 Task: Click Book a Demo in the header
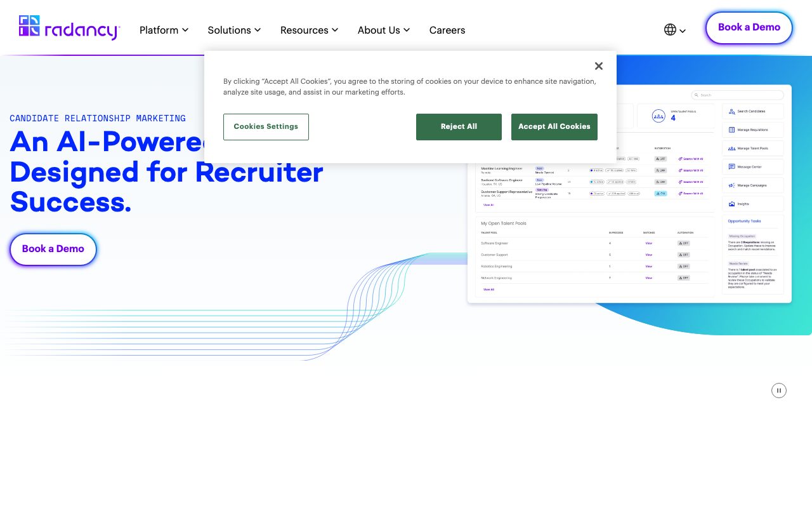(749, 27)
